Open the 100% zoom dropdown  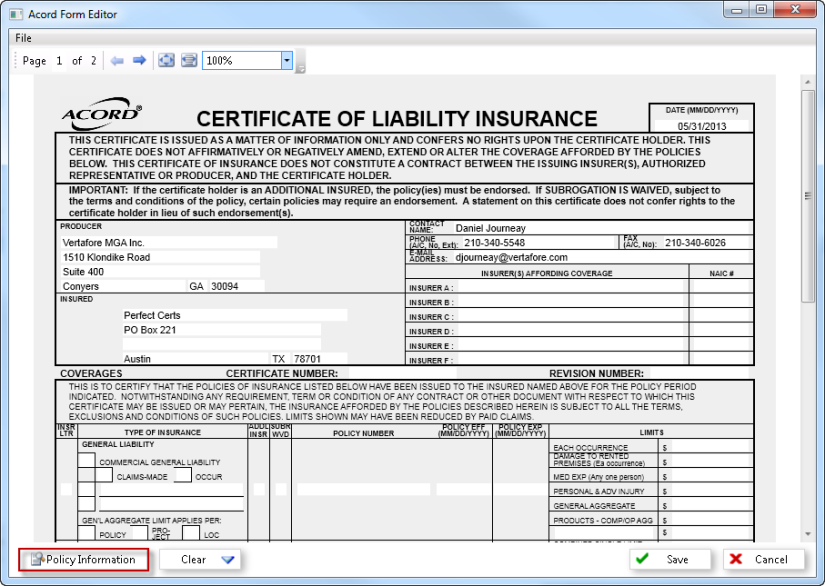(x=287, y=61)
